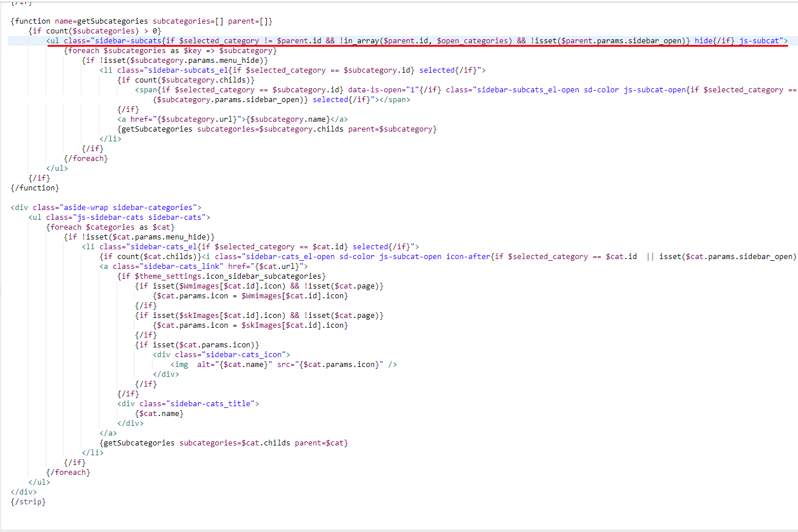Image resolution: width=798 pixels, height=532 pixels.
Task: Click the img alt="{$cat.name}" tag
Action: (284, 365)
